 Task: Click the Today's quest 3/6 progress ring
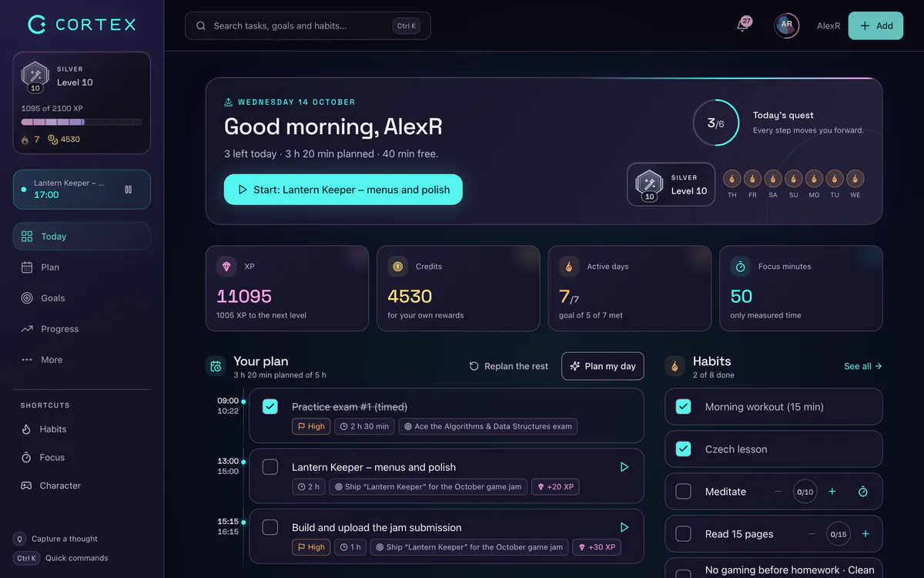[716, 123]
